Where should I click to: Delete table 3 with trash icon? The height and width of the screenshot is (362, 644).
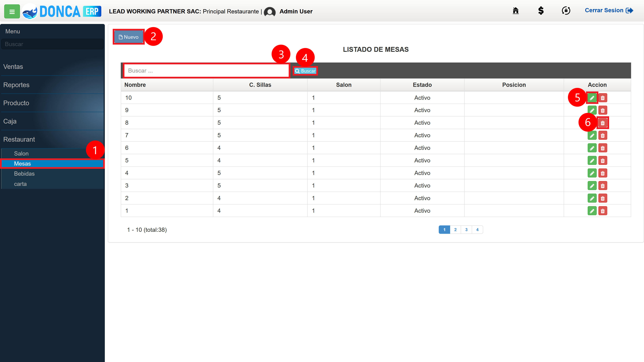tap(603, 186)
